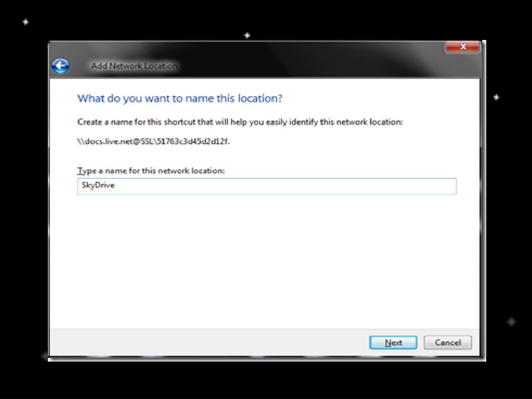Close the Add Network Location window
Screen dimensions: 532x399
click(x=463, y=47)
